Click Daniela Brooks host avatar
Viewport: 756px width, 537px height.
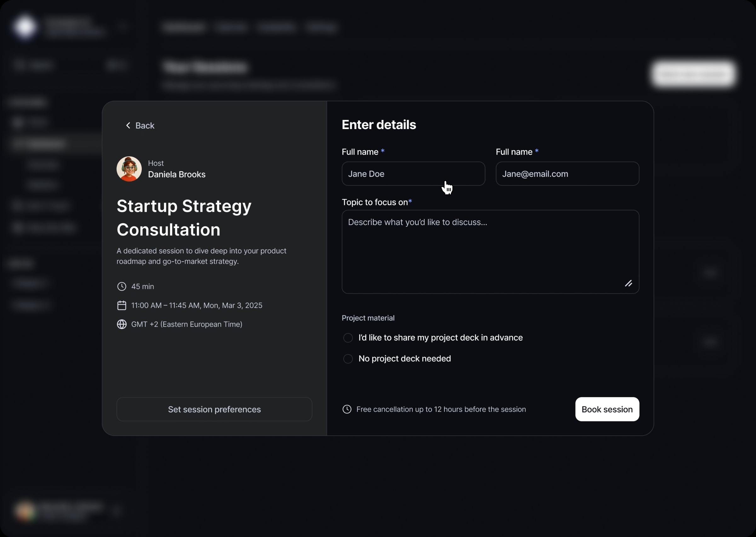(129, 169)
